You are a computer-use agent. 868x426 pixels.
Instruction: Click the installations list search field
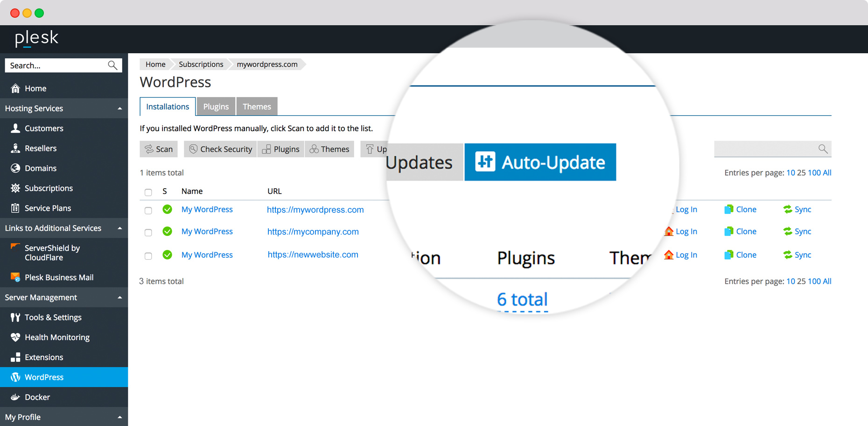765,149
